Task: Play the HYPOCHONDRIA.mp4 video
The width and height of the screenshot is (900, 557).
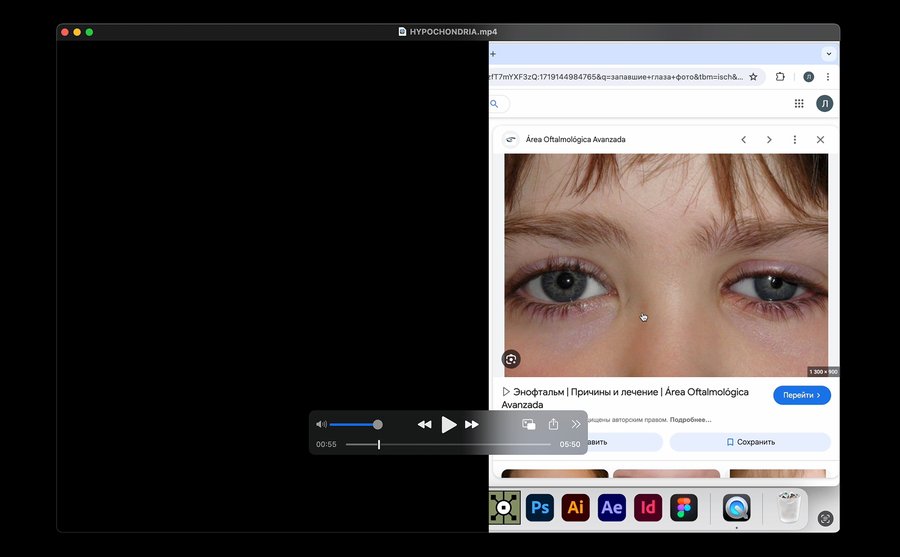Action: point(449,425)
